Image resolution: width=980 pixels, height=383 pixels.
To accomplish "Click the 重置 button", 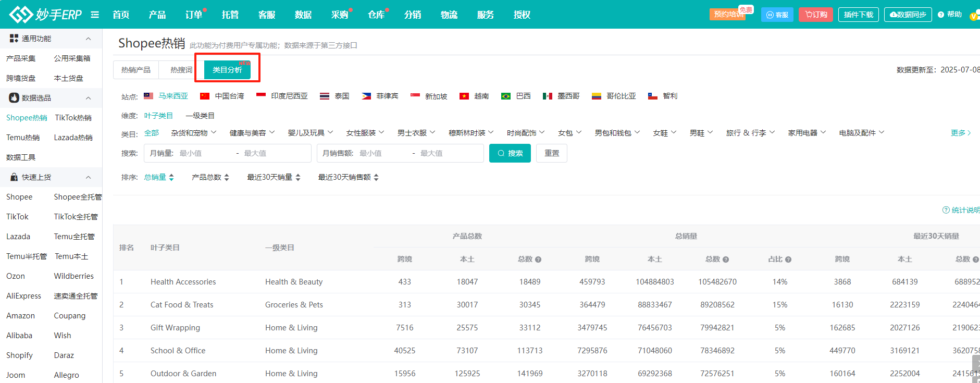I will (552, 153).
